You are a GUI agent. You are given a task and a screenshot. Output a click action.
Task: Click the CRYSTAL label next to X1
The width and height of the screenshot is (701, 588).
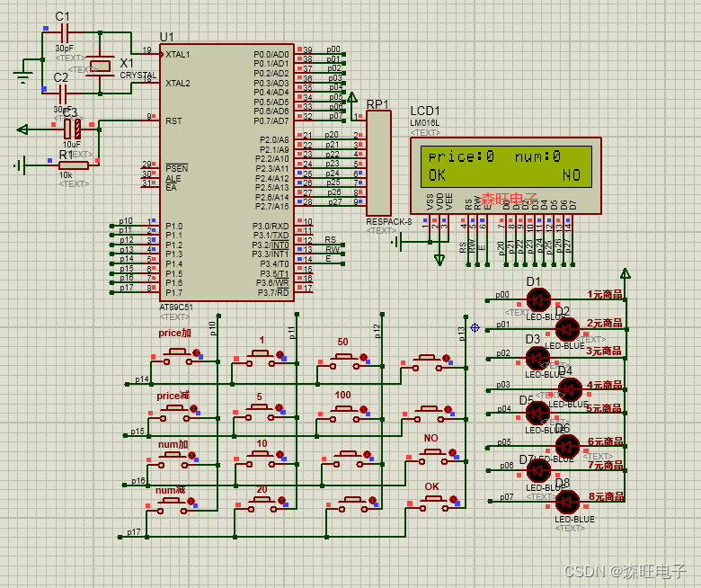[x=138, y=76]
